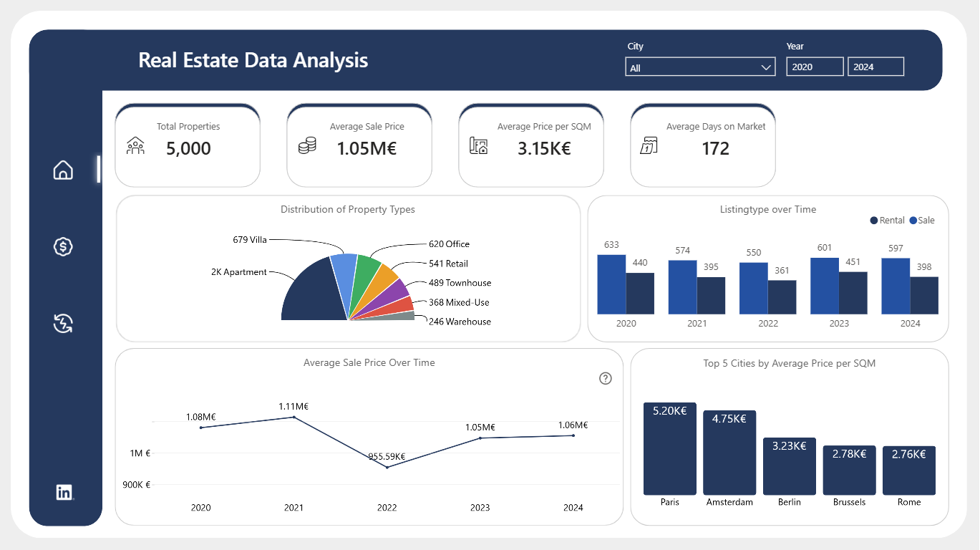Click the 2021 bar labeled 574

click(x=682, y=287)
